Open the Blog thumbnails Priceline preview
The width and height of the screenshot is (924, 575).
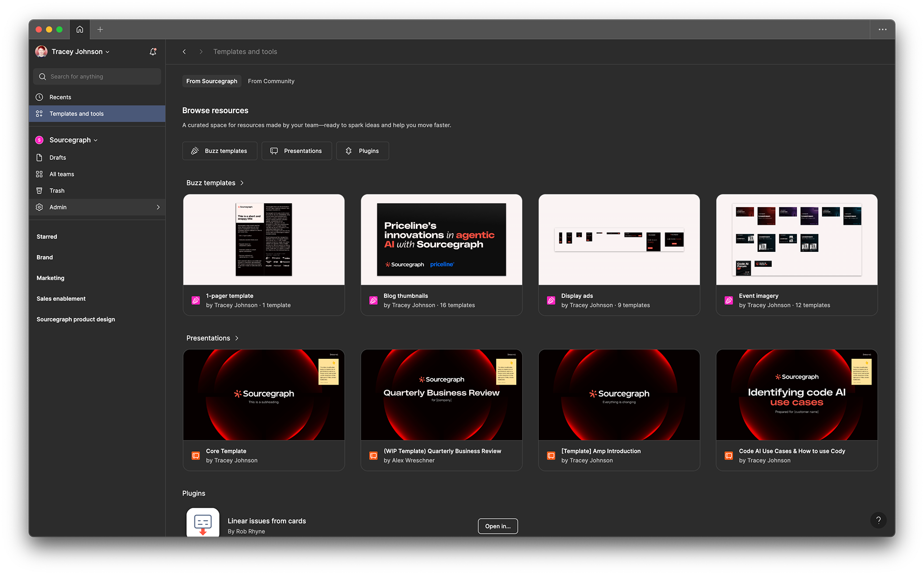tap(441, 239)
